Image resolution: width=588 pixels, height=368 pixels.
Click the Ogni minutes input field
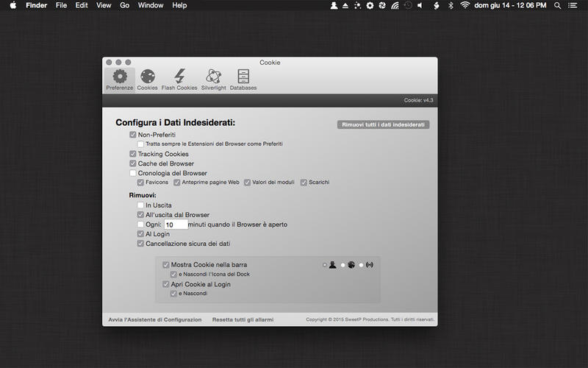click(175, 224)
